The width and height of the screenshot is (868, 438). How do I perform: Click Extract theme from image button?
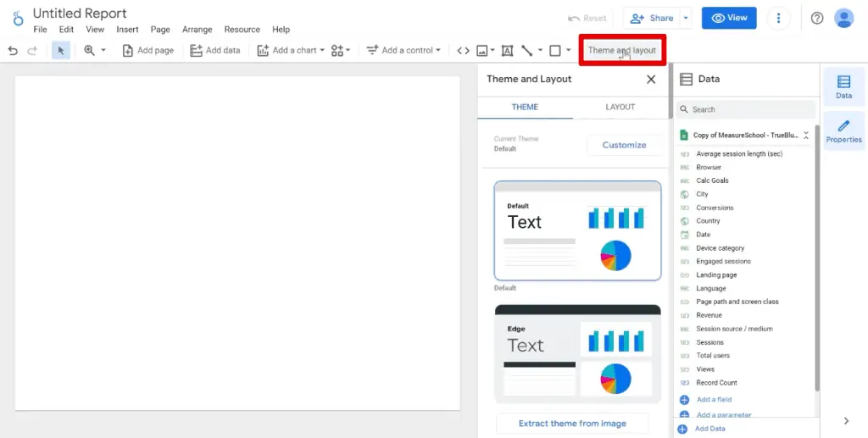[x=572, y=424]
